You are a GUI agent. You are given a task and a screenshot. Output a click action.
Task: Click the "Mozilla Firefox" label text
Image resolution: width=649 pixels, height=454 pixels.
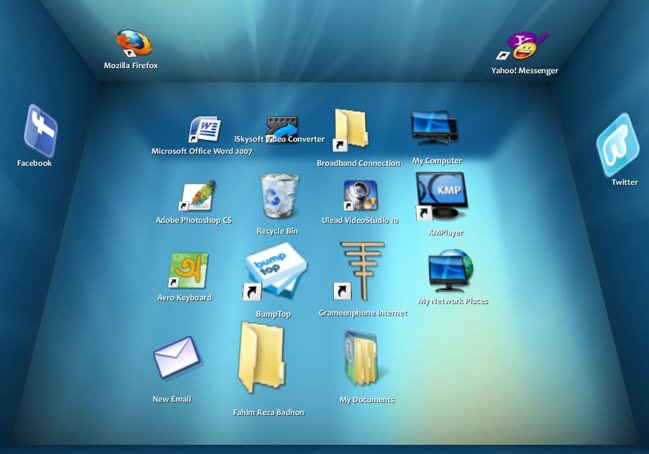[x=130, y=65]
